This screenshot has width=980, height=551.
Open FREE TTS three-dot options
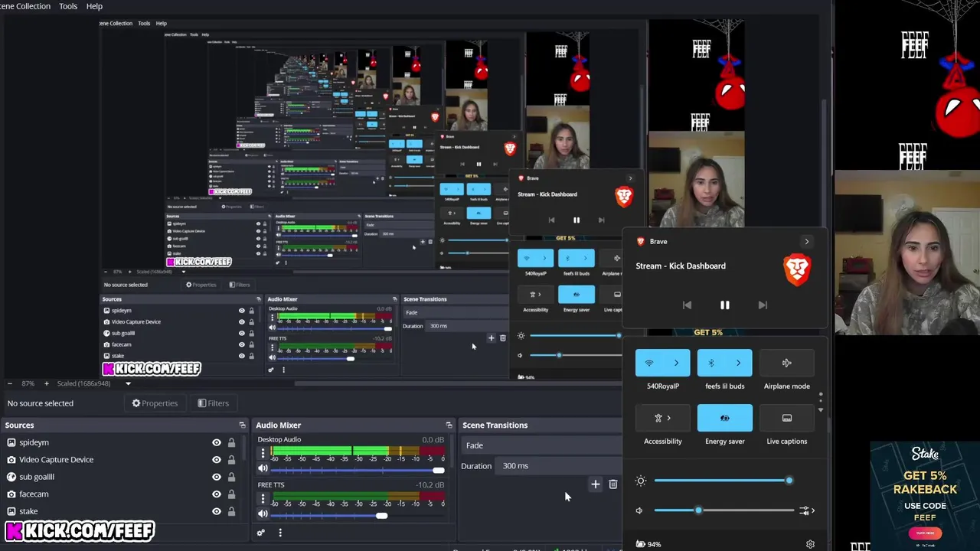click(263, 498)
